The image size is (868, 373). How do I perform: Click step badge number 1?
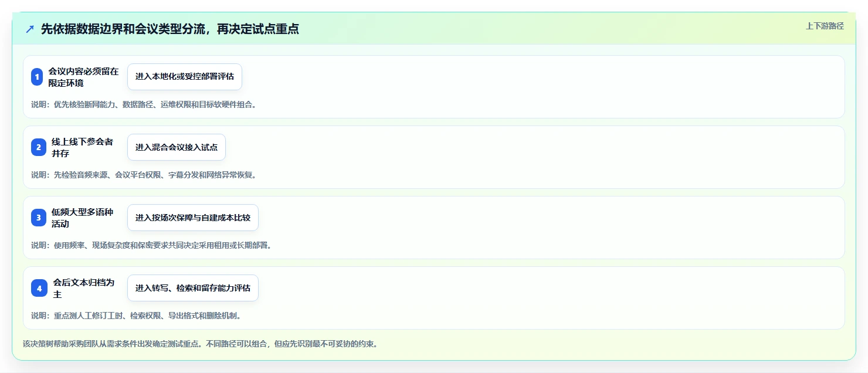[37, 77]
